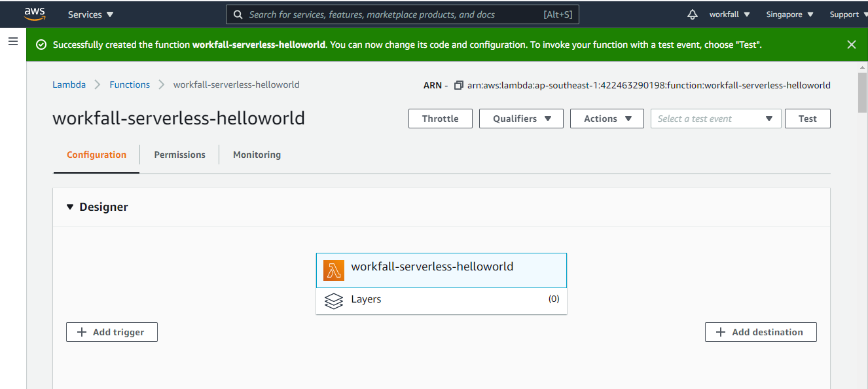Switch to the Configuration tab
The width and height of the screenshot is (868, 389).
pos(96,155)
